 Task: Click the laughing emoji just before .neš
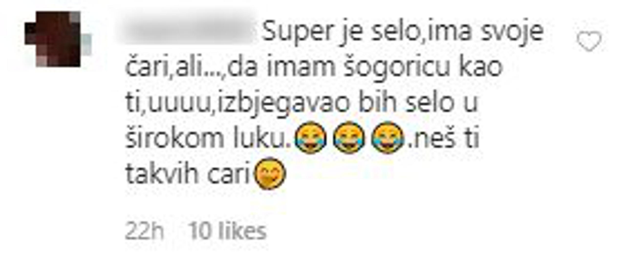pyautogui.click(x=388, y=137)
